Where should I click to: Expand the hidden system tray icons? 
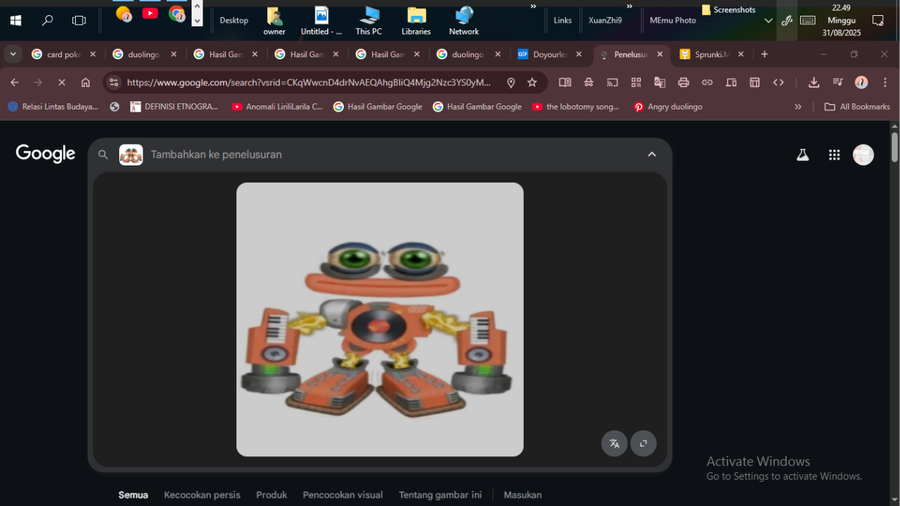[768, 21]
